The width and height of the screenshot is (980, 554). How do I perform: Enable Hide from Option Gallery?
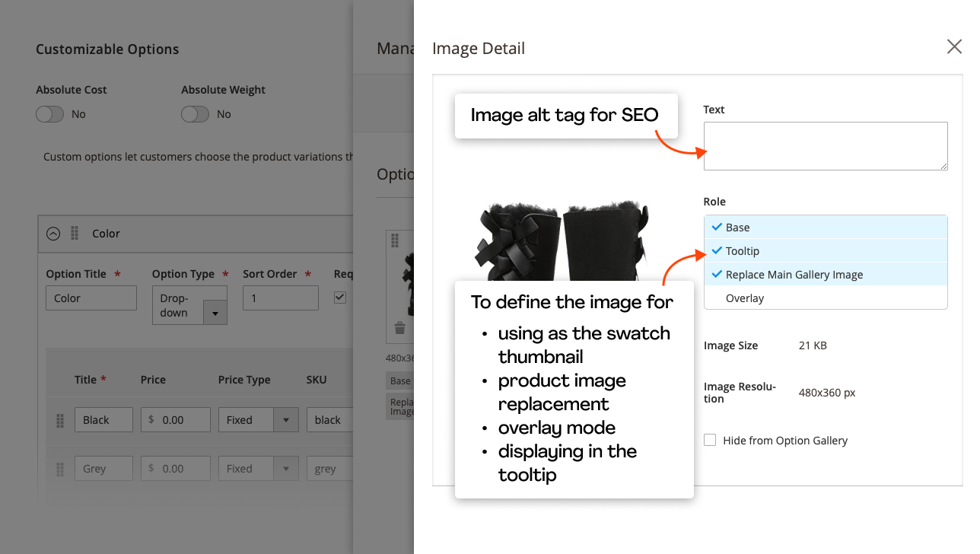(709, 440)
